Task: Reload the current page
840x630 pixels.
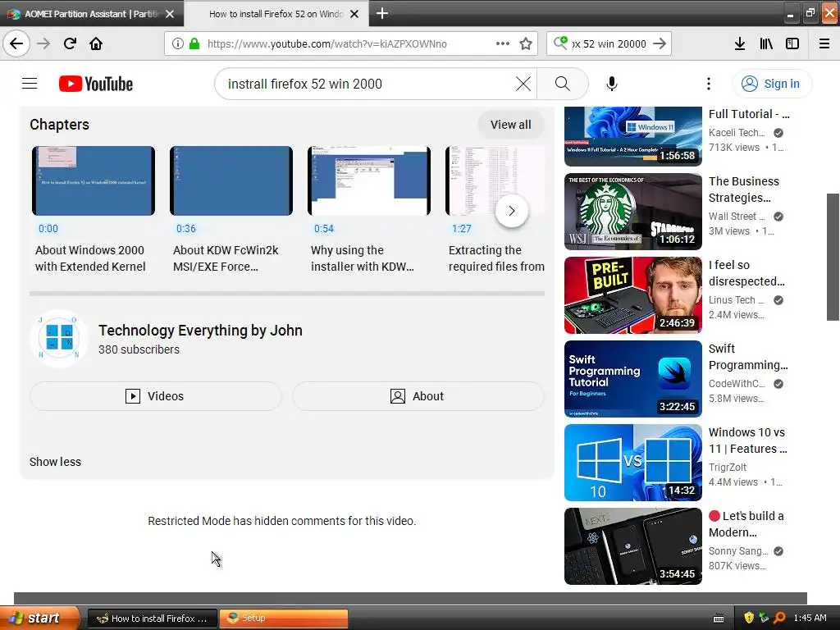Action: (x=70, y=43)
